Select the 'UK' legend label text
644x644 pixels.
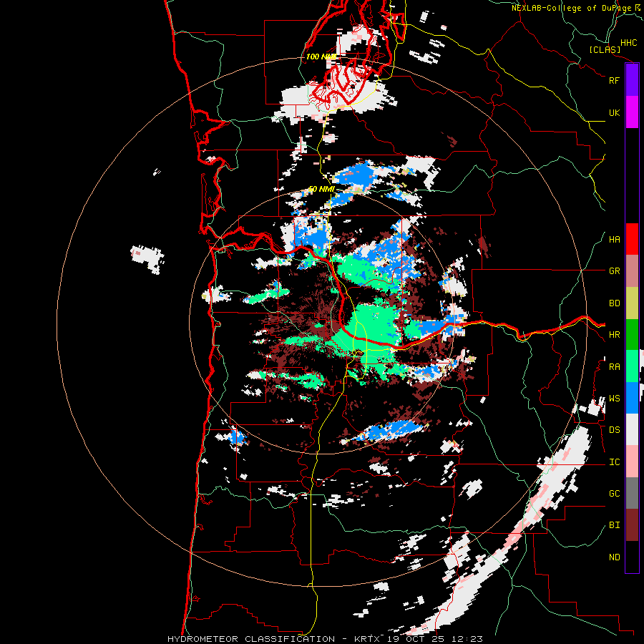(x=614, y=112)
